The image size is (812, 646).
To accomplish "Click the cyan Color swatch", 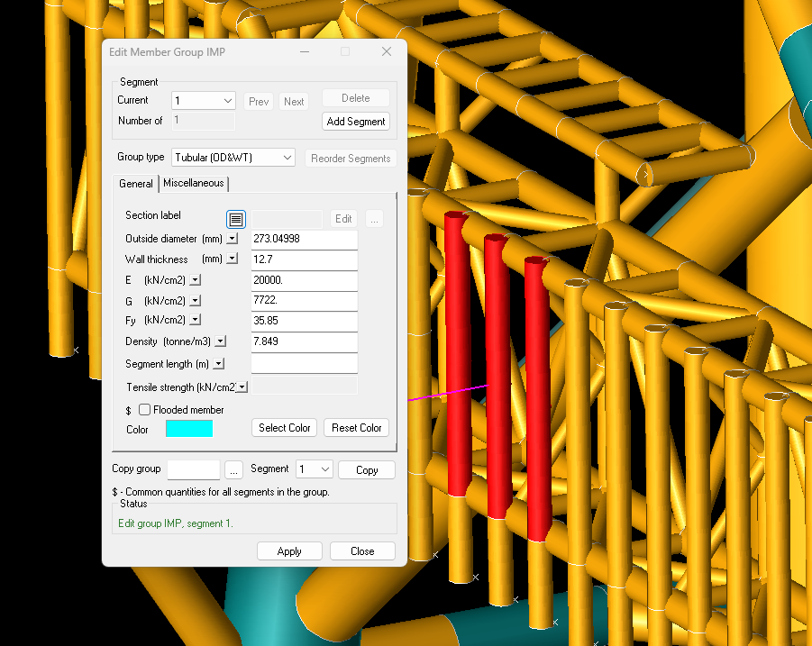I will 189,429.
